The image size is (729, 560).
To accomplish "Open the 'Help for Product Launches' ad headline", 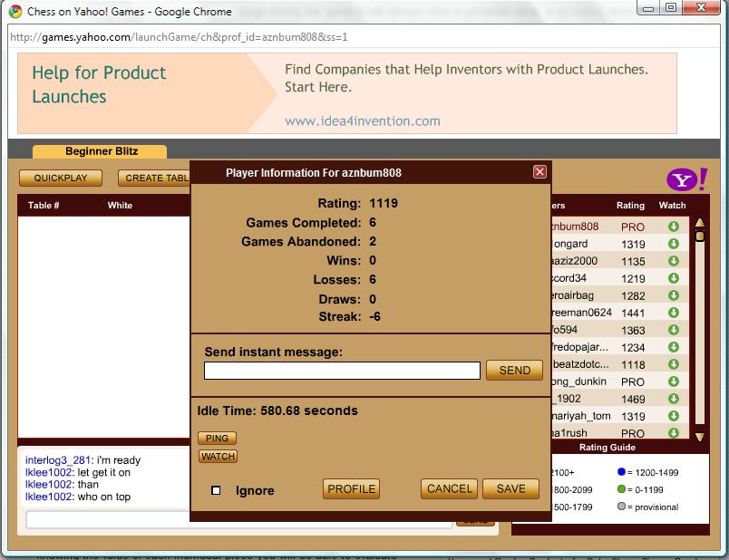I will click(x=99, y=84).
